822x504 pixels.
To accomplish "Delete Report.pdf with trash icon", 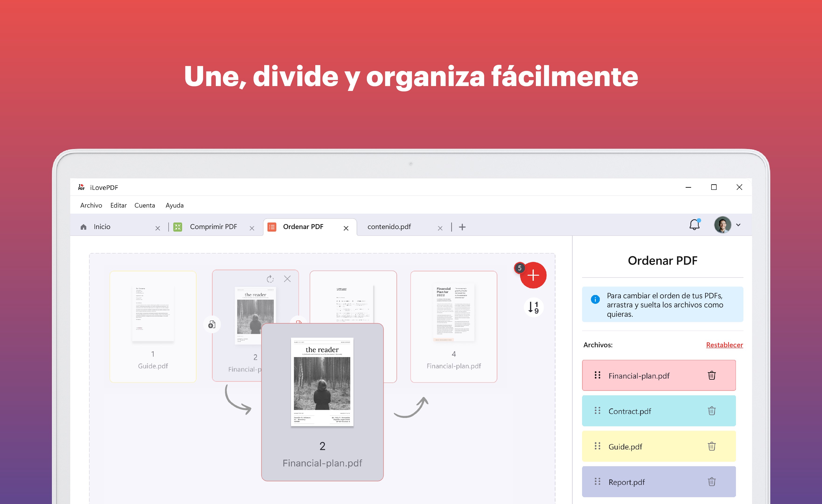I will pyautogui.click(x=711, y=482).
